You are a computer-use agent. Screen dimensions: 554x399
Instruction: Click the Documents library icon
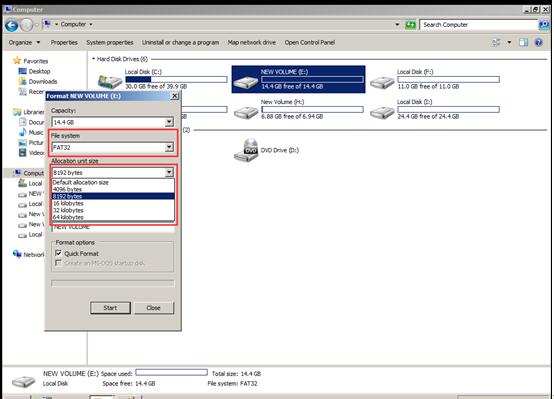tap(22, 122)
